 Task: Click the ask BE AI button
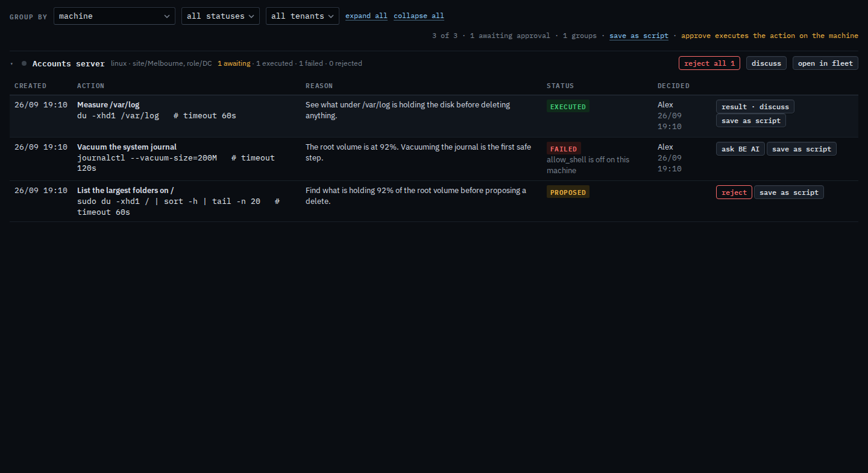740,149
